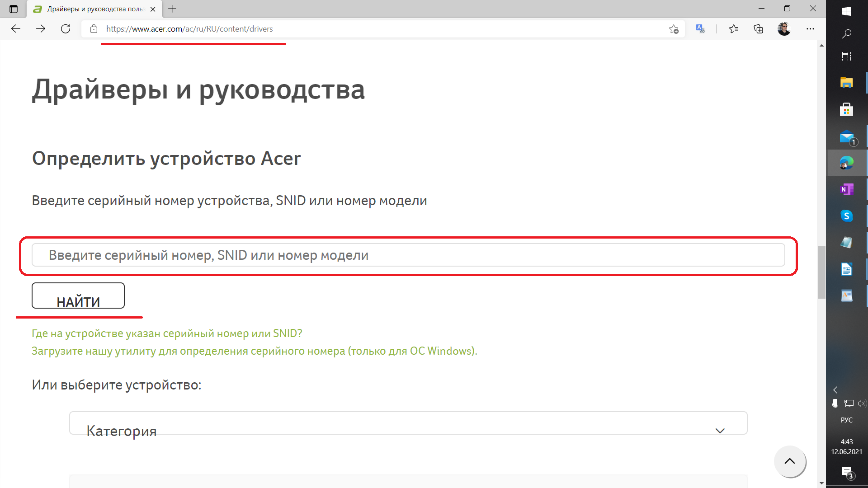Open File Explorer from taskbar

[847, 83]
